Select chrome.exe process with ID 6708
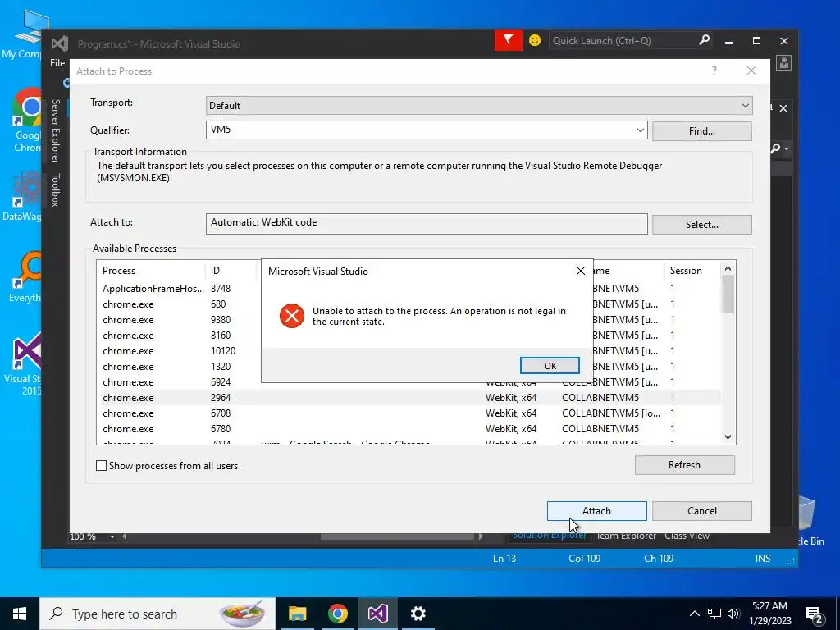Viewport: 840px width, 630px height. 409,413
